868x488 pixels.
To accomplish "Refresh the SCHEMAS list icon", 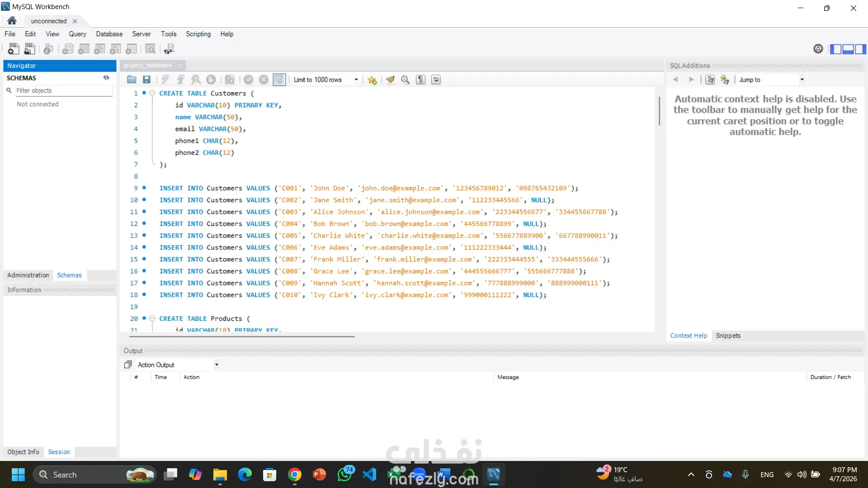I will tap(106, 78).
